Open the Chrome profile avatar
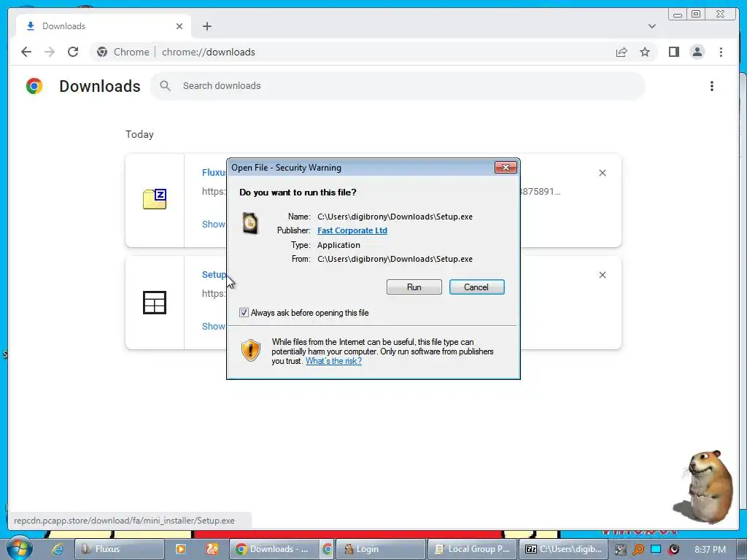Screen dimensions: 747x560 (x=697, y=52)
